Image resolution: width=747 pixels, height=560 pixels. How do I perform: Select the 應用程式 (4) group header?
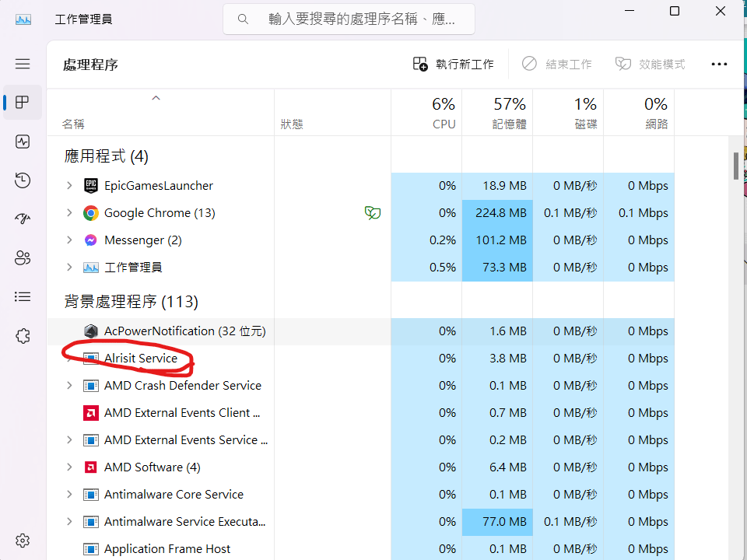pos(107,156)
